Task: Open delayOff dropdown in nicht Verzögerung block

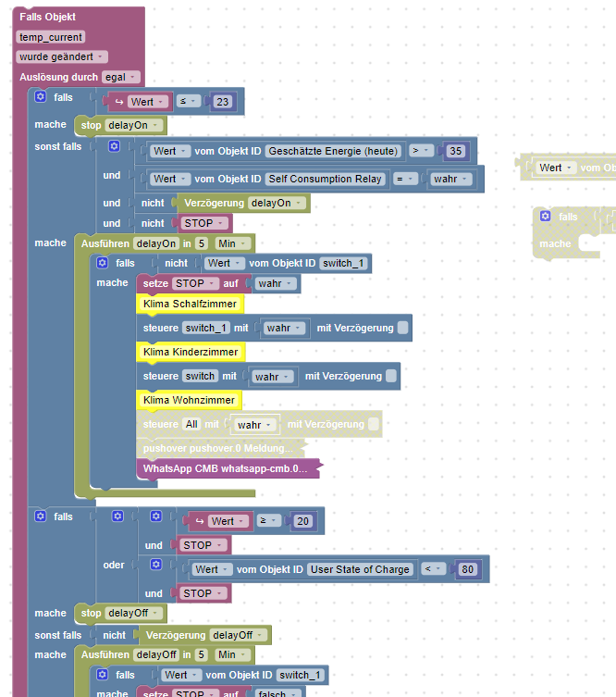Action: (x=239, y=635)
